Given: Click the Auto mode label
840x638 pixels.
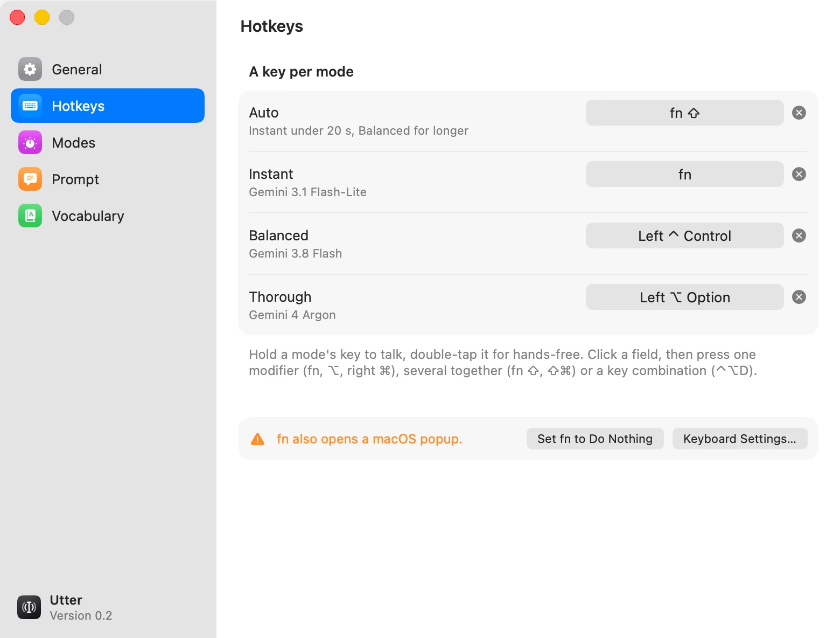Looking at the screenshot, I should pos(264,113).
